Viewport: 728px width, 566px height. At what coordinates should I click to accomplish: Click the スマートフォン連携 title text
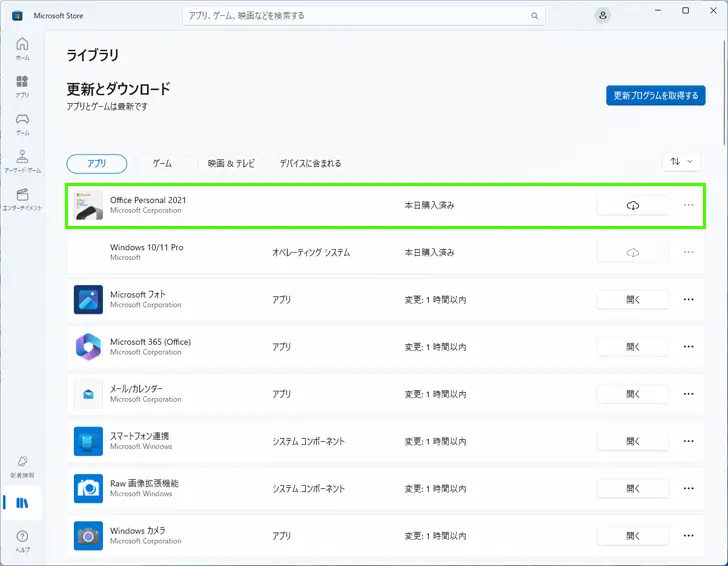pos(139,436)
